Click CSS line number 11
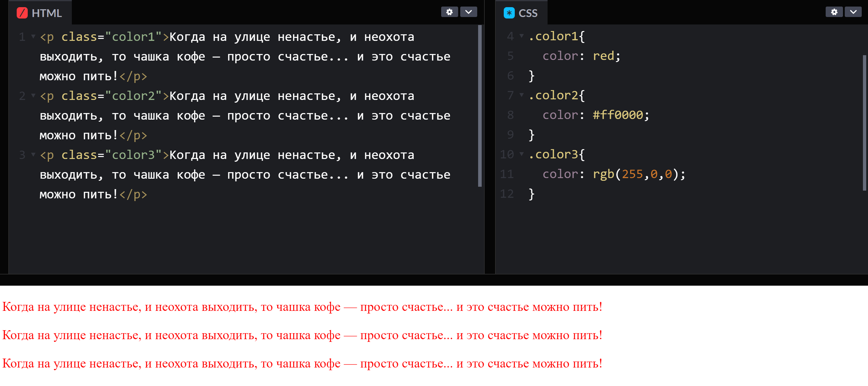The width and height of the screenshot is (868, 386). (x=507, y=174)
